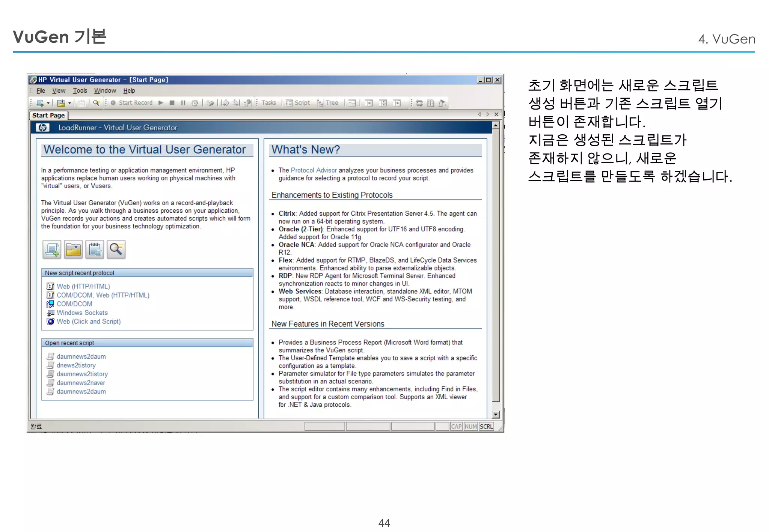Click the 'Enhancements to Existing Protocols' heading

point(332,195)
